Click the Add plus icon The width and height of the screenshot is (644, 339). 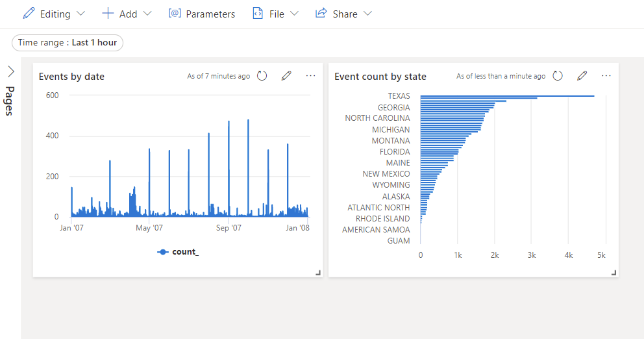tap(108, 14)
